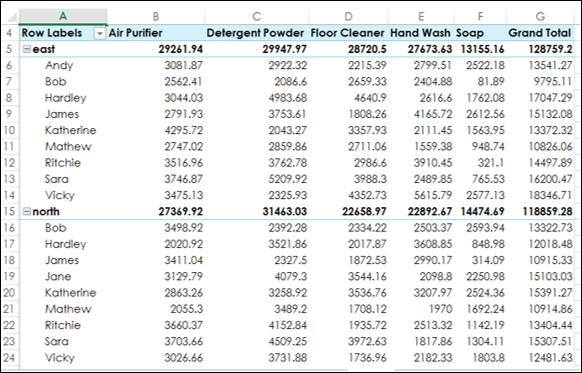Click Vicky's Hand Wash value 5615.79
The width and height of the screenshot is (582, 373).
point(433,195)
